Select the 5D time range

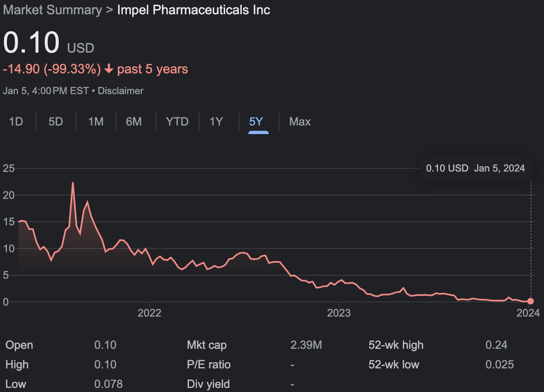[56, 121]
